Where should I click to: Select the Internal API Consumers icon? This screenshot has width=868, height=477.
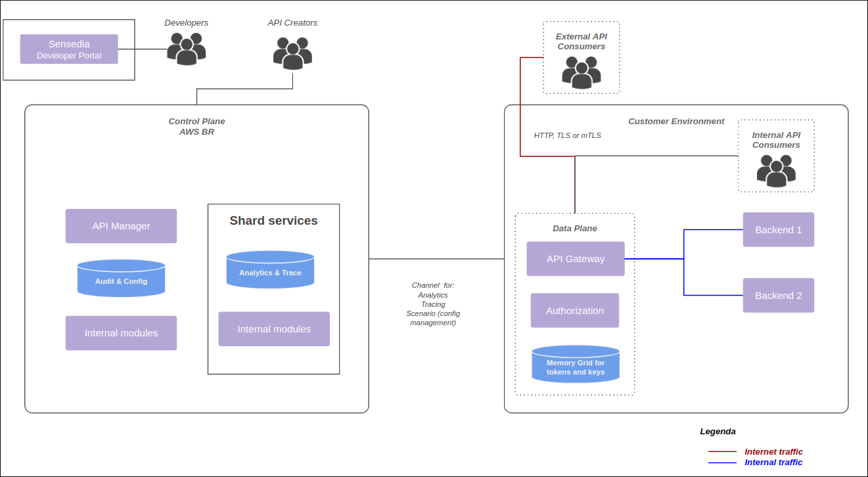point(776,171)
